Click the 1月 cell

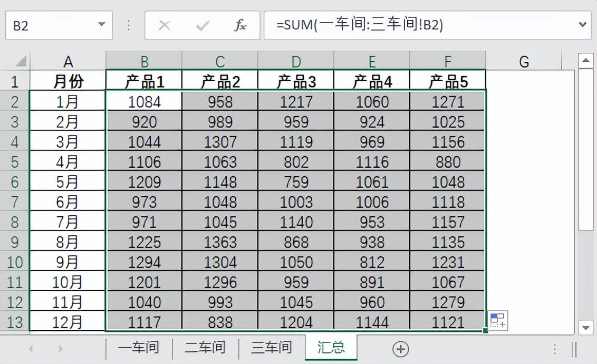click(x=68, y=101)
